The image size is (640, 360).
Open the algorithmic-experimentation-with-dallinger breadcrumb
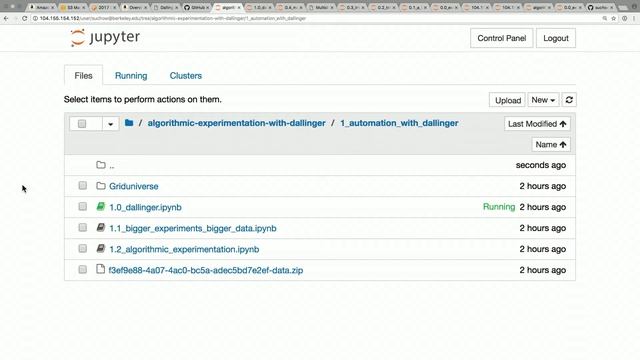pos(236,123)
